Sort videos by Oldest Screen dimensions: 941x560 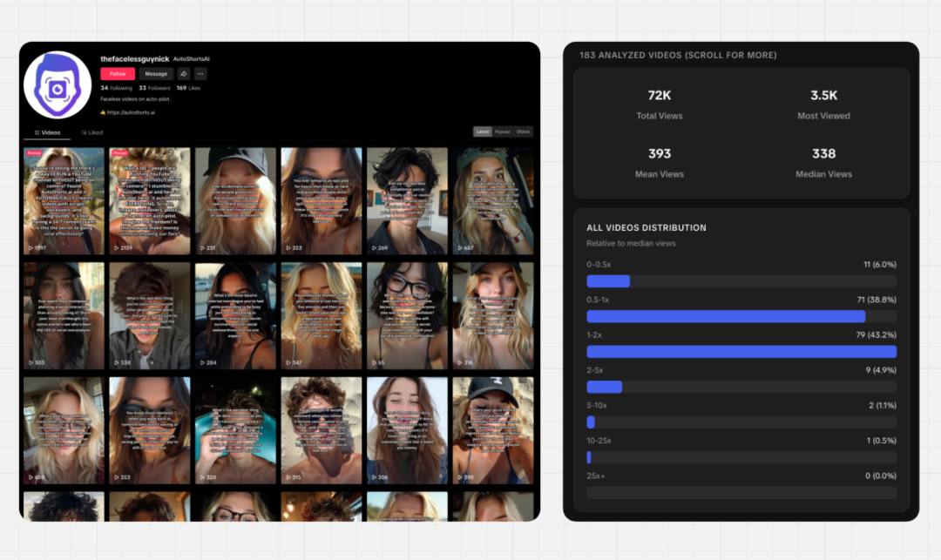[524, 132]
